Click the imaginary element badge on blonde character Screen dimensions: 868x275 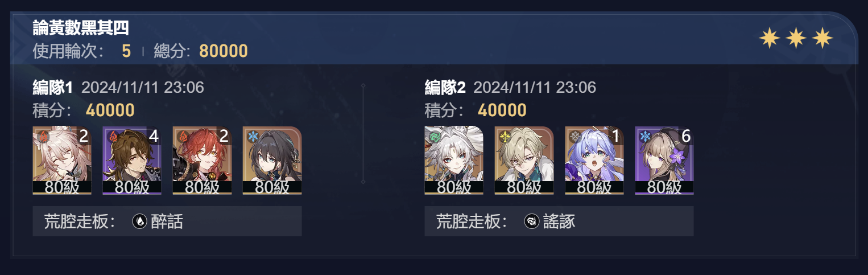coord(505,137)
